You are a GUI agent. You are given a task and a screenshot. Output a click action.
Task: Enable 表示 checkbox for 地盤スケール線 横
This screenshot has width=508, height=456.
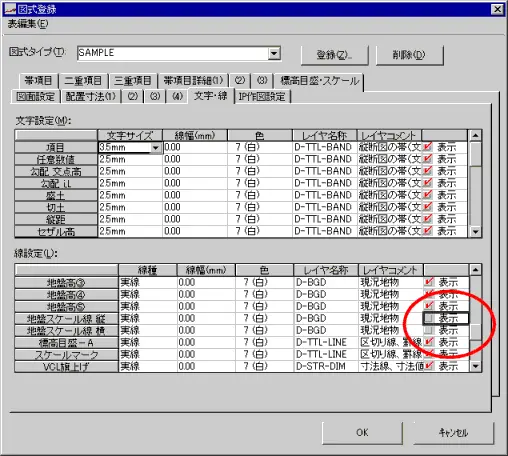point(429,330)
